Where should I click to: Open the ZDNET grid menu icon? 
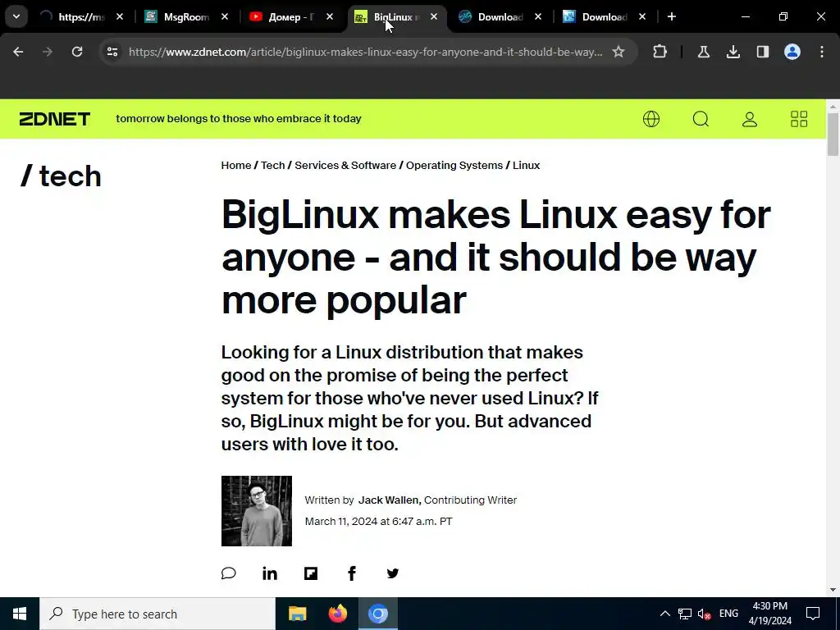(799, 119)
